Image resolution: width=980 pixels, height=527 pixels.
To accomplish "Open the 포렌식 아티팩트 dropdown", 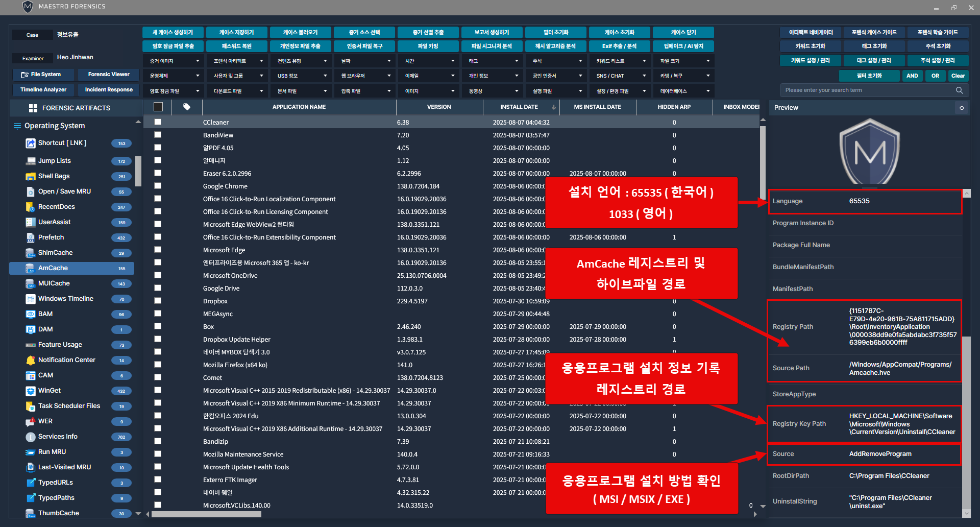I will click(x=237, y=61).
